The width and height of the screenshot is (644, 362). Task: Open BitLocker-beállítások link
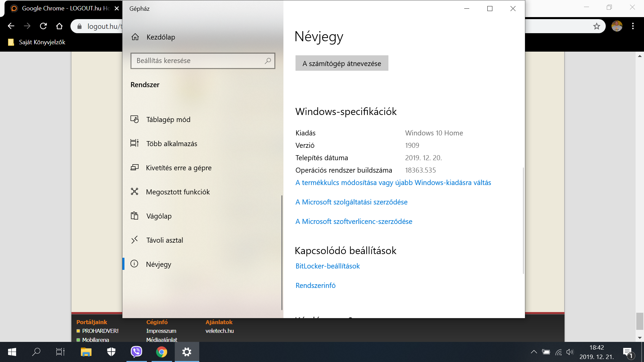[327, 266]
